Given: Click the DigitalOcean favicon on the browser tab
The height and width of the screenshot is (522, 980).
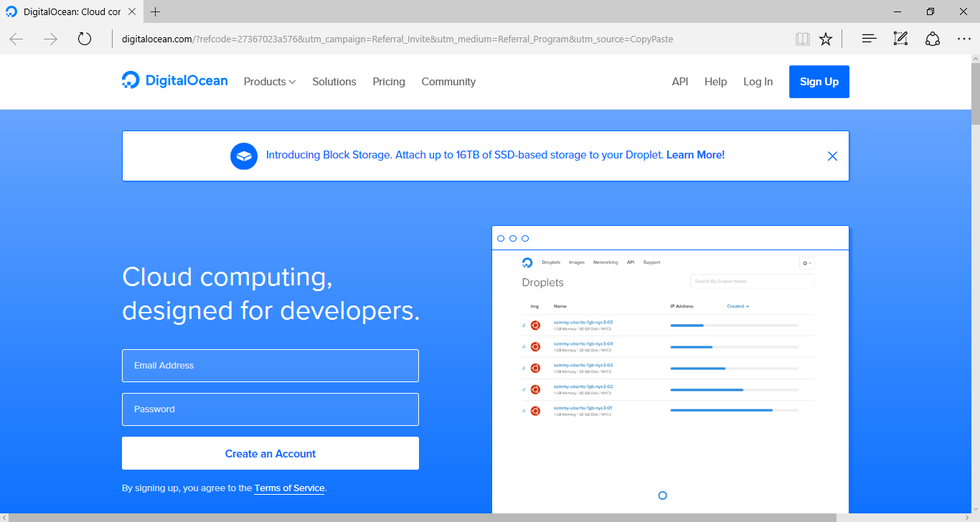Looking at the screenshot, I should [11, 12].
